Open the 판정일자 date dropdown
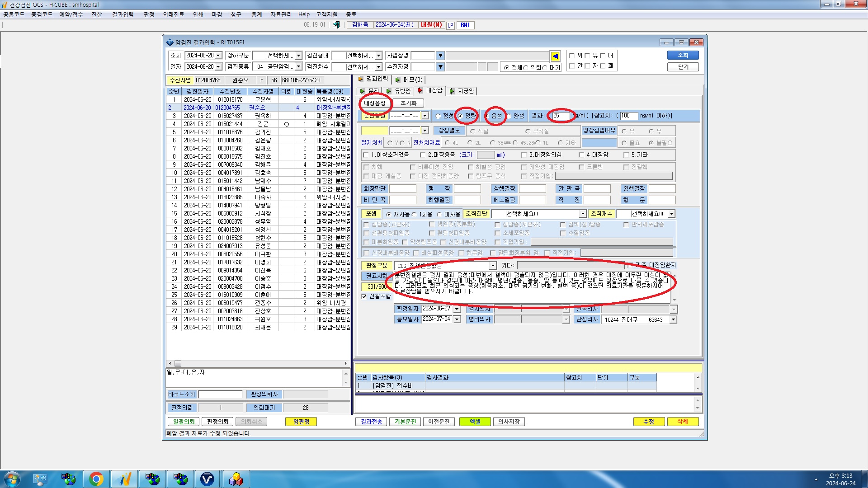The width and height of the screenshot is (868, 488). point(457,309)
